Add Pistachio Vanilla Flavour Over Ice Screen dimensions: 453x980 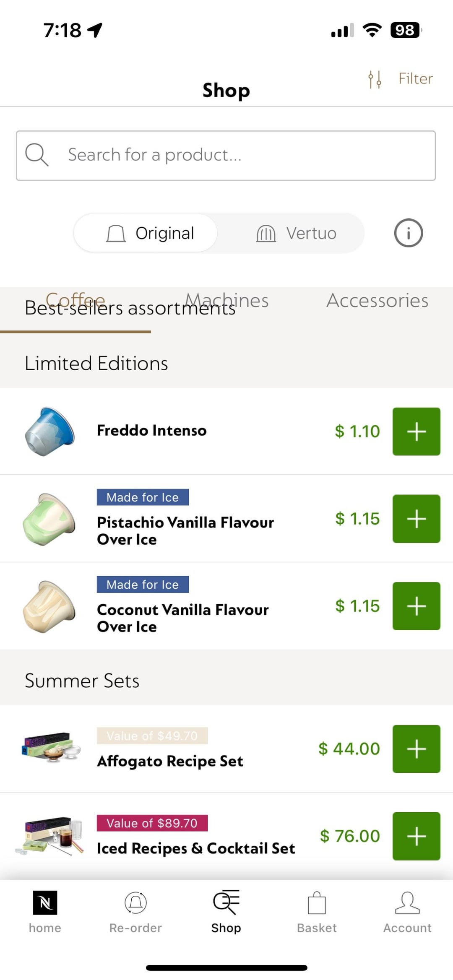pyautogui.click(x=416, y=519)
